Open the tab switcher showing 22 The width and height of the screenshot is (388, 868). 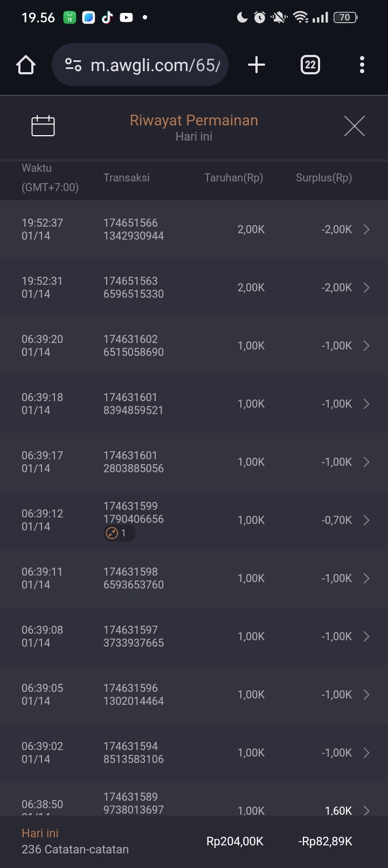click(x=310, y=65)
